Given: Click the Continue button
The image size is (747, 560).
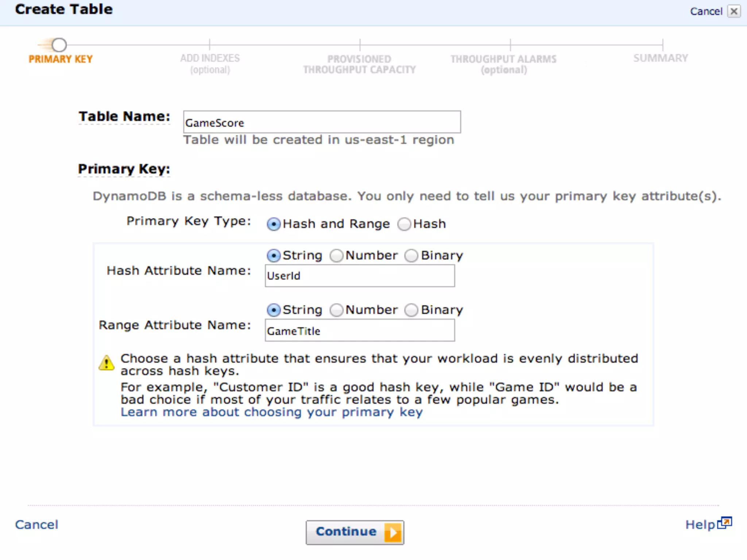Looking at the screenshot, I should [347, 532].
